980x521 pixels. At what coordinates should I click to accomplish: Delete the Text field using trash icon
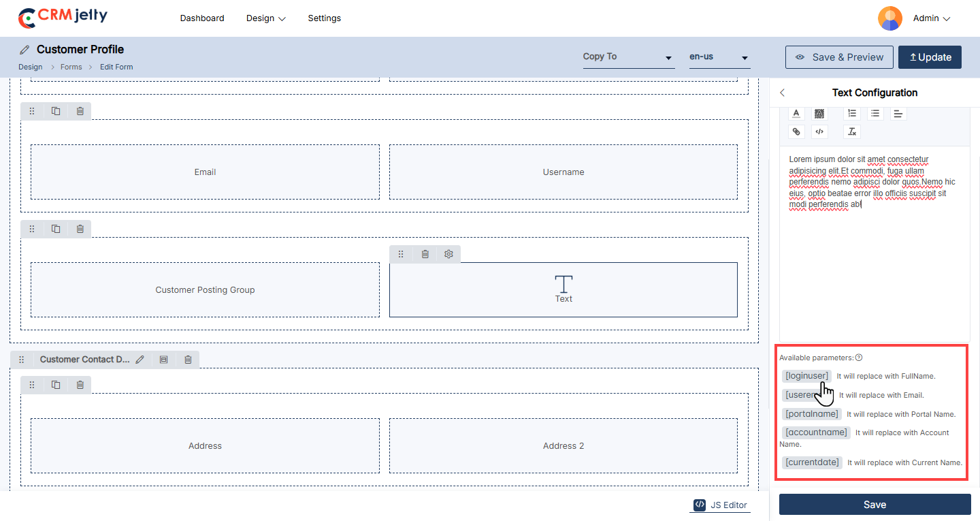pos(425,254)
